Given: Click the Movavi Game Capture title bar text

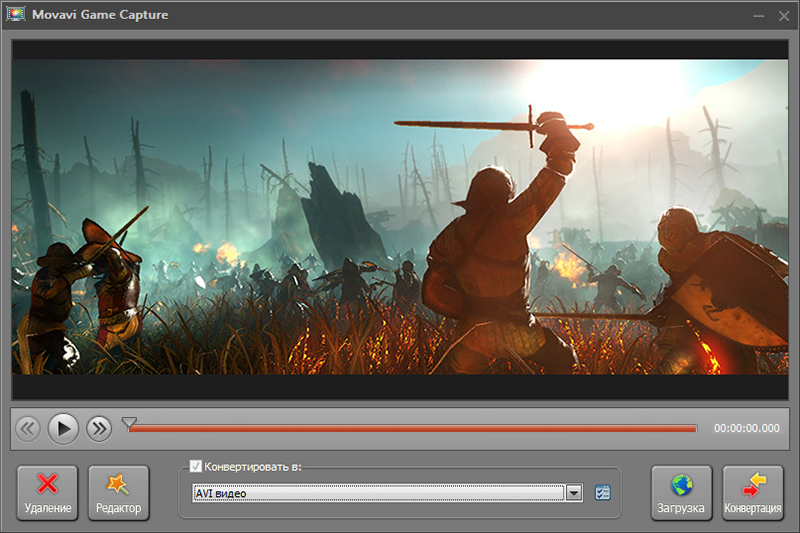Looking at the screenshot, I should point(99,15).
